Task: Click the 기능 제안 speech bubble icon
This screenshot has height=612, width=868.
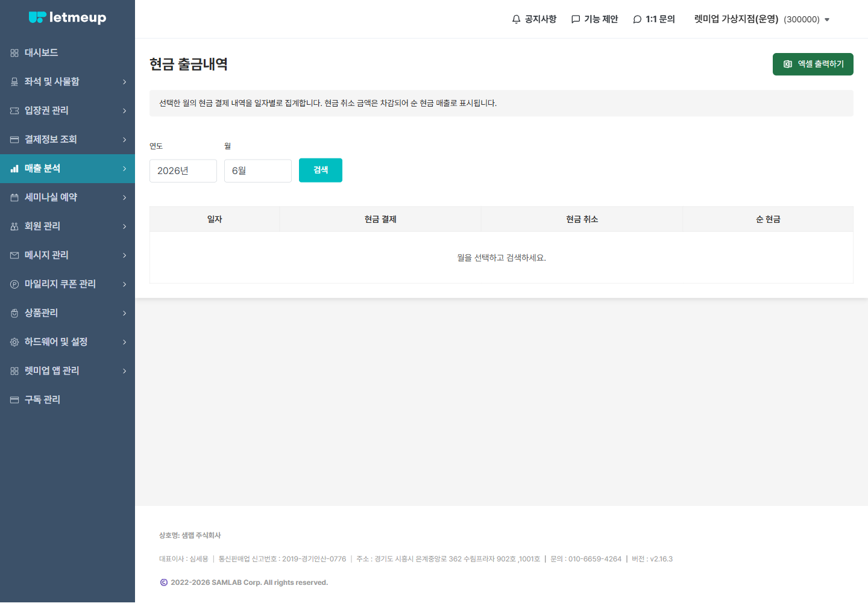Action: [576, 19]
